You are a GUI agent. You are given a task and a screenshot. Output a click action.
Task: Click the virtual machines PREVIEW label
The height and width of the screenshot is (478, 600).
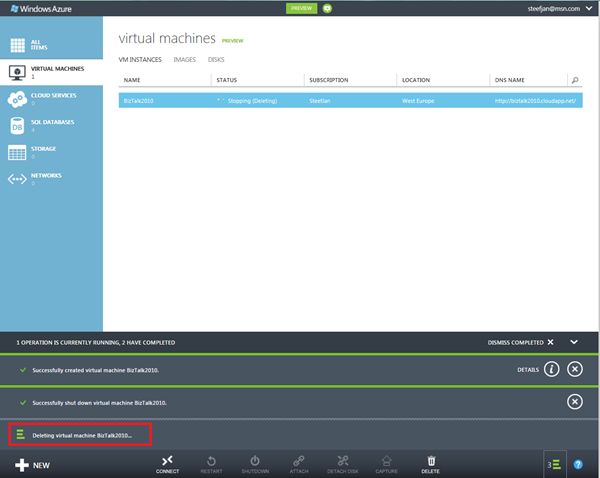coord(233,41)
